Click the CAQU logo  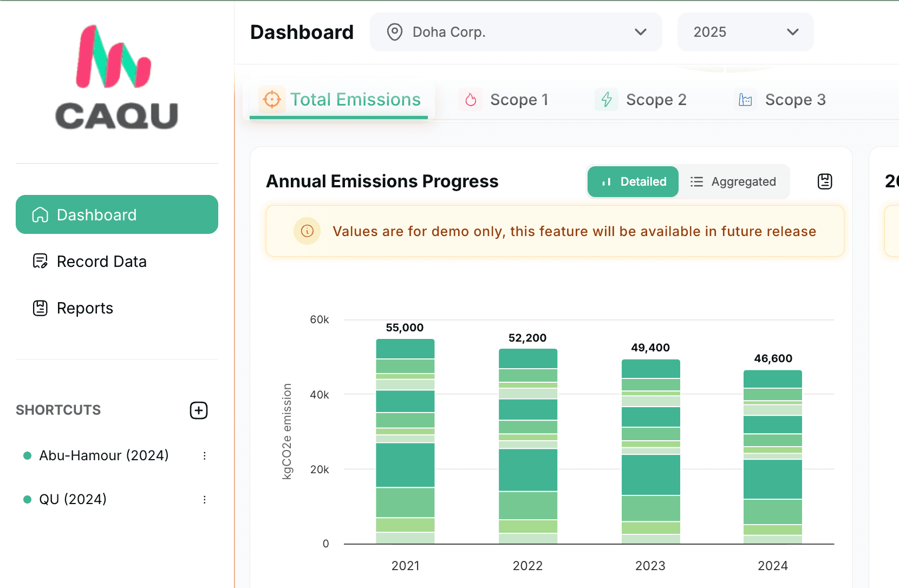coord(116,77)
